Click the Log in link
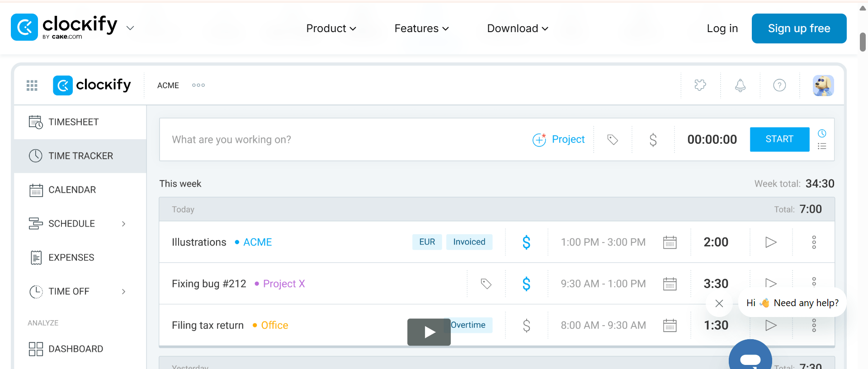 [722, 28]
